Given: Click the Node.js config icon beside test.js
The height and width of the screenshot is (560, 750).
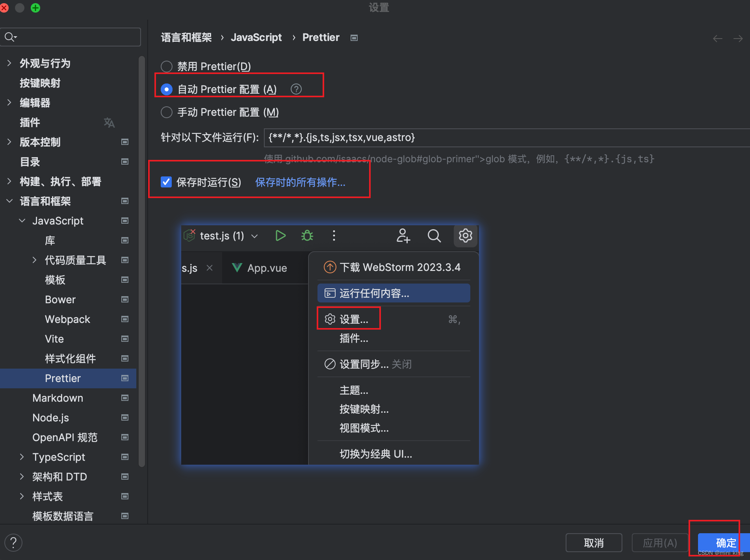Looking at the screenshot, I should tap(190, 235).
